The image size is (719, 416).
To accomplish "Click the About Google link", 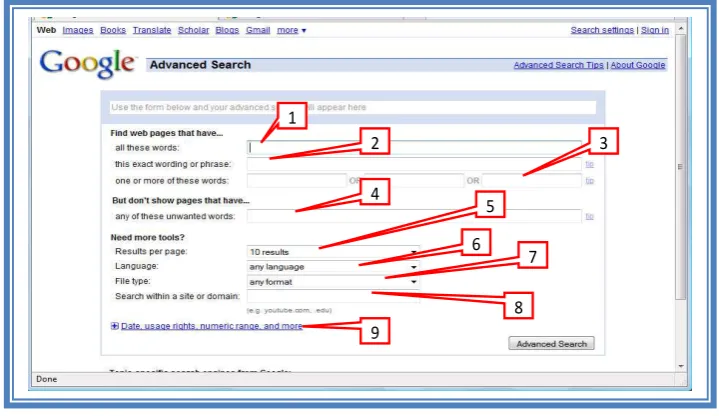I will 637,65.
